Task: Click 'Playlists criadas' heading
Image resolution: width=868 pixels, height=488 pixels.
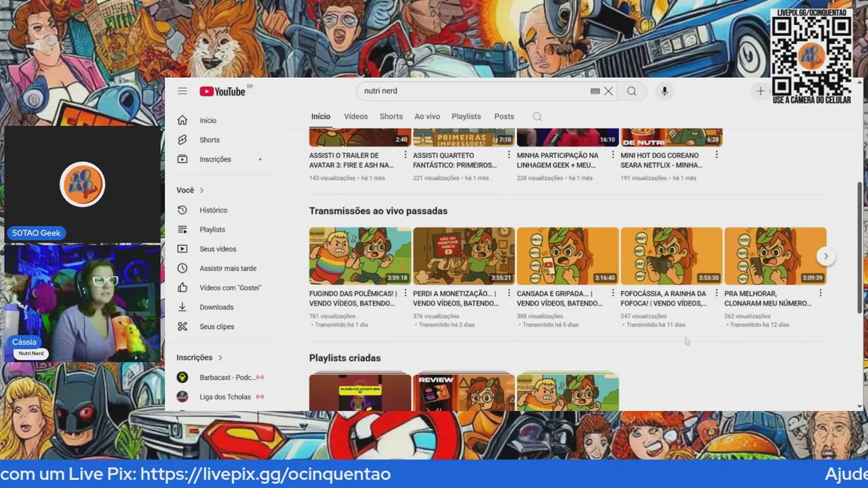Action: pos(344,358)
